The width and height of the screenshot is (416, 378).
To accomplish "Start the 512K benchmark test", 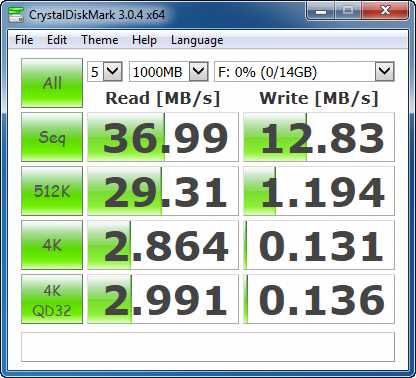I will tap(52, 191).
